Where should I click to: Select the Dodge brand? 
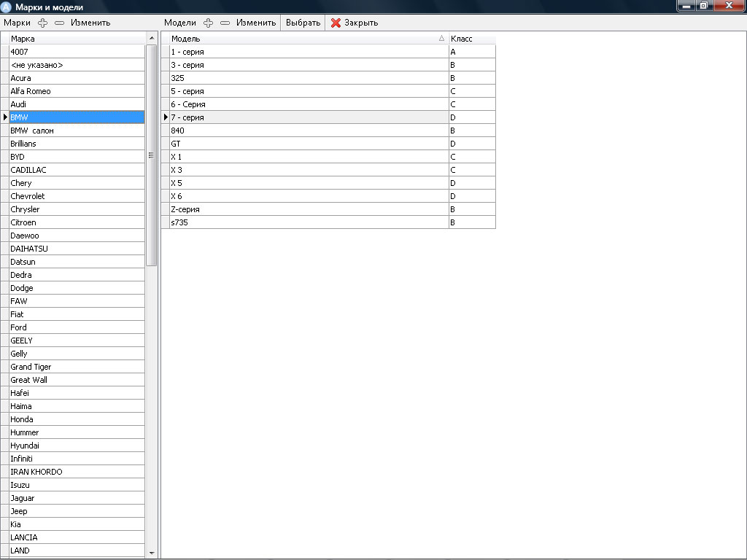[x=77, y=288]
